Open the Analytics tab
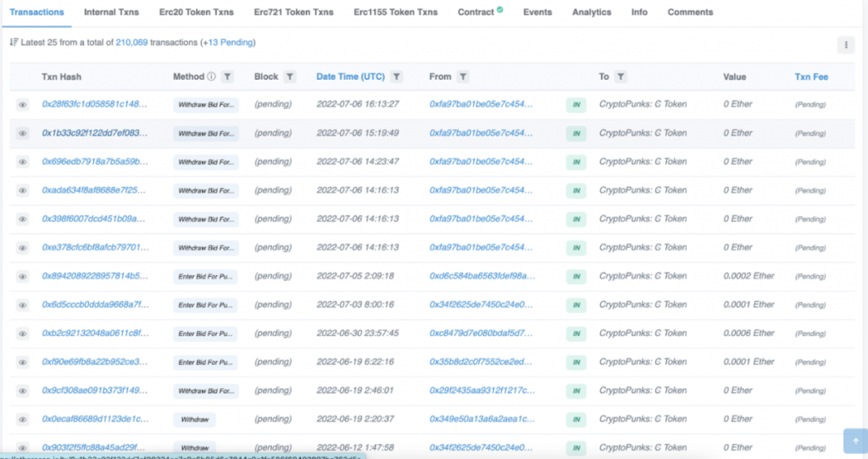This screenshot has width=868, height=459. (592, 12)
